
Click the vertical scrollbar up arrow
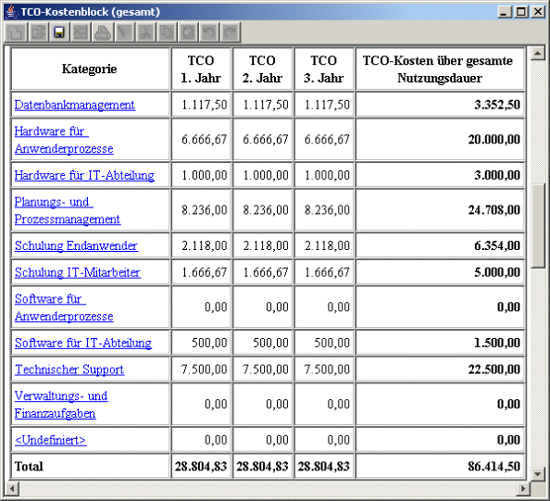click(x=537, y=54)
